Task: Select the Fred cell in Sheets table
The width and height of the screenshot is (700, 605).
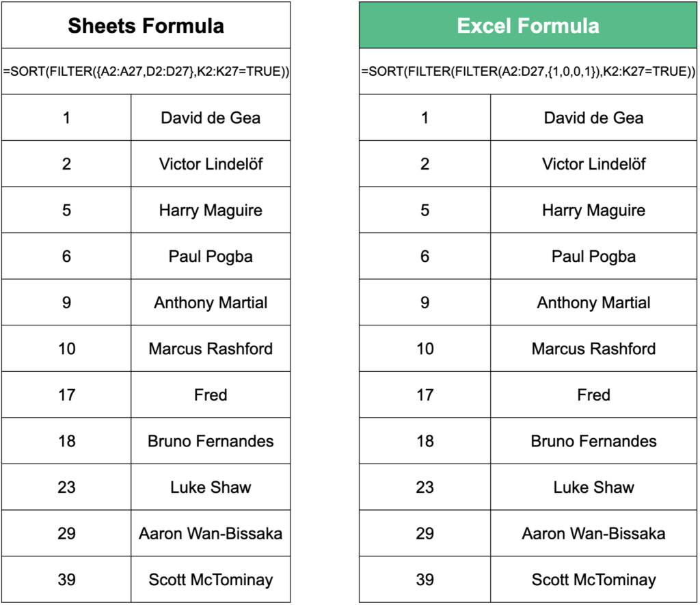Action: click(x=211, y=394)
